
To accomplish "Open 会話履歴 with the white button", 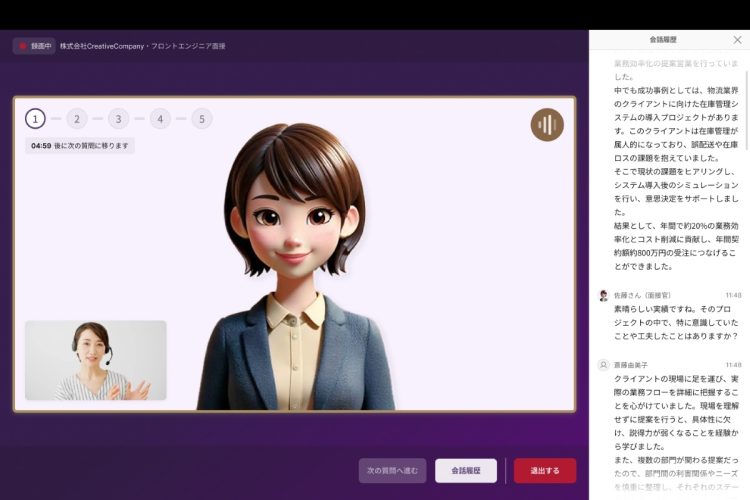I will (466, 471).
